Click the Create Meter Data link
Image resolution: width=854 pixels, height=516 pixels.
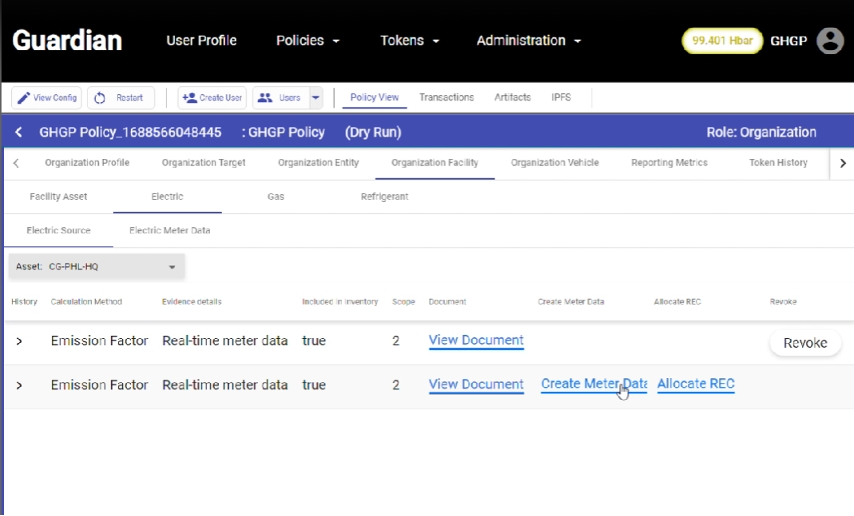pos(593,384)
